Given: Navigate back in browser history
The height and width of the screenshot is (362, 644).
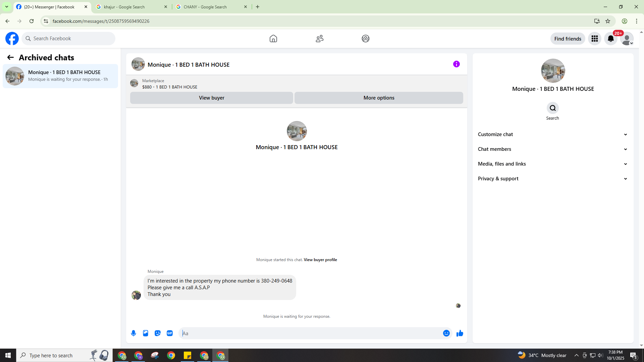Looking at the screenshot, I should [x=7, y=21].
